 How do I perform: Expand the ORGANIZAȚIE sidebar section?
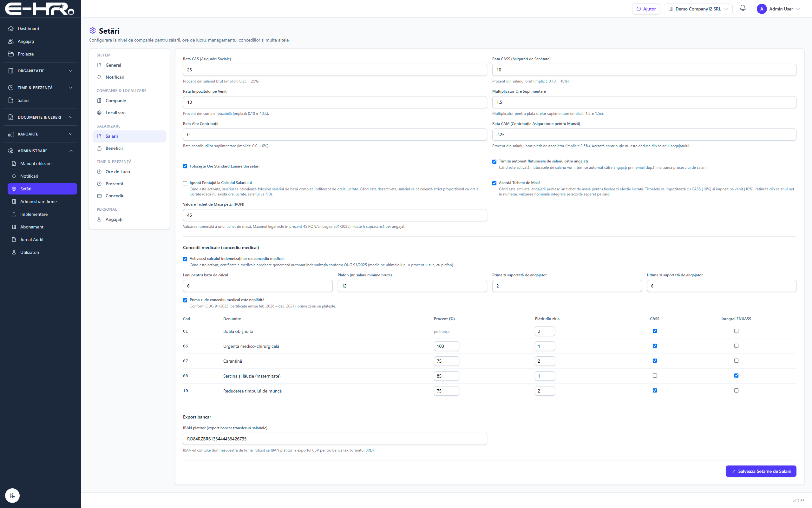(40, 71)
